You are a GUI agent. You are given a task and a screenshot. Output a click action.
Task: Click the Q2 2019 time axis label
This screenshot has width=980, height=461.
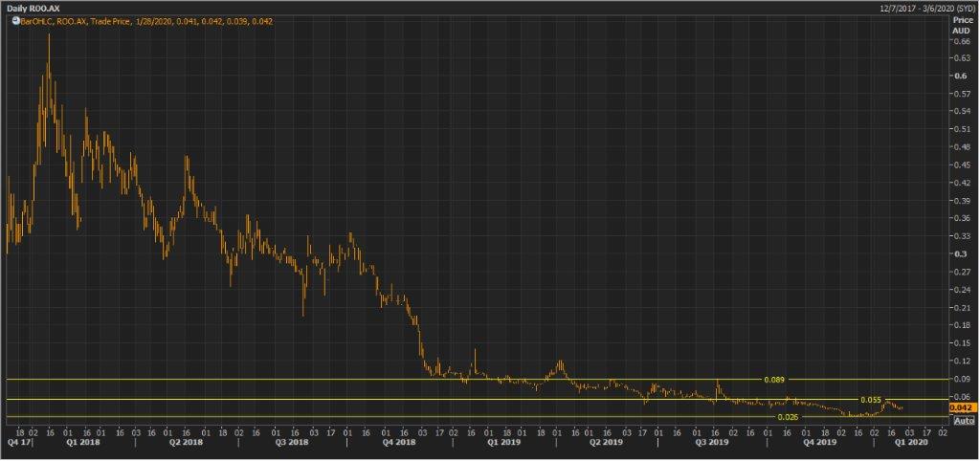point(606,443)
